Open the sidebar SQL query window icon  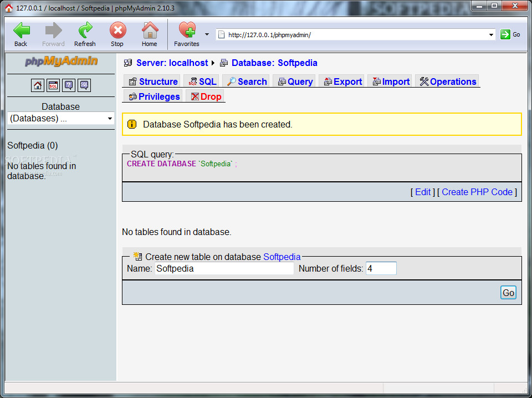pyautogui.click(x=53, y=85)
